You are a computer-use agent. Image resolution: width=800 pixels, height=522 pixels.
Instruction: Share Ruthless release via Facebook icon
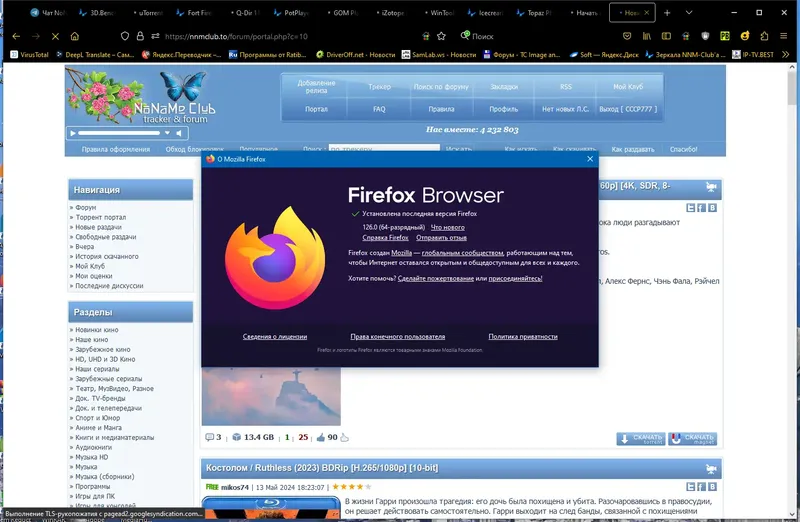701,487
